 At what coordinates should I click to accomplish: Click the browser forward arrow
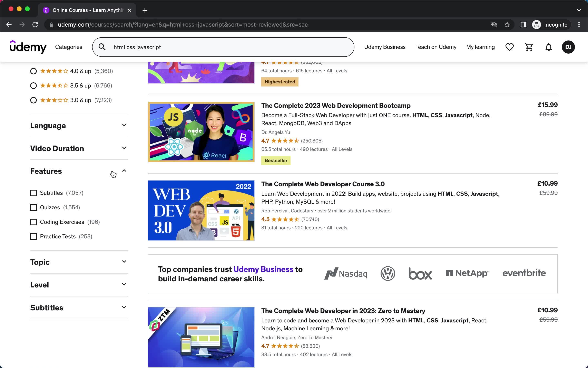pyautogui.click(x=22, y=25)
